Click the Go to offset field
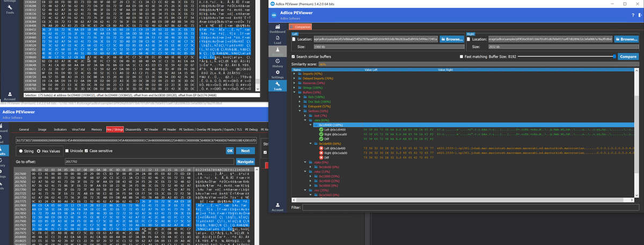This screenshot has width=644, height=245. (x=149, y=161)
